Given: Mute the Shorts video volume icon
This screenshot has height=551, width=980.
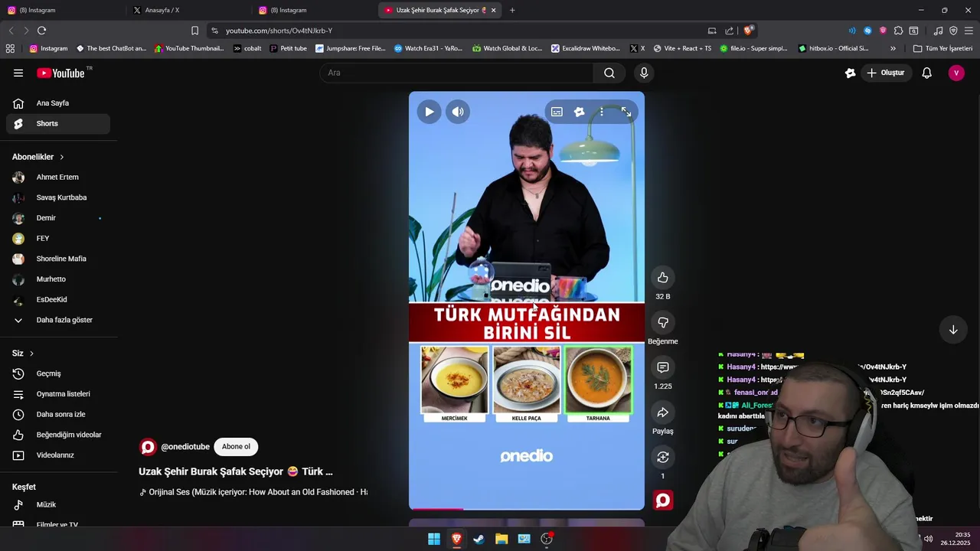Looking at the screenshot, I should coord(458,112).
